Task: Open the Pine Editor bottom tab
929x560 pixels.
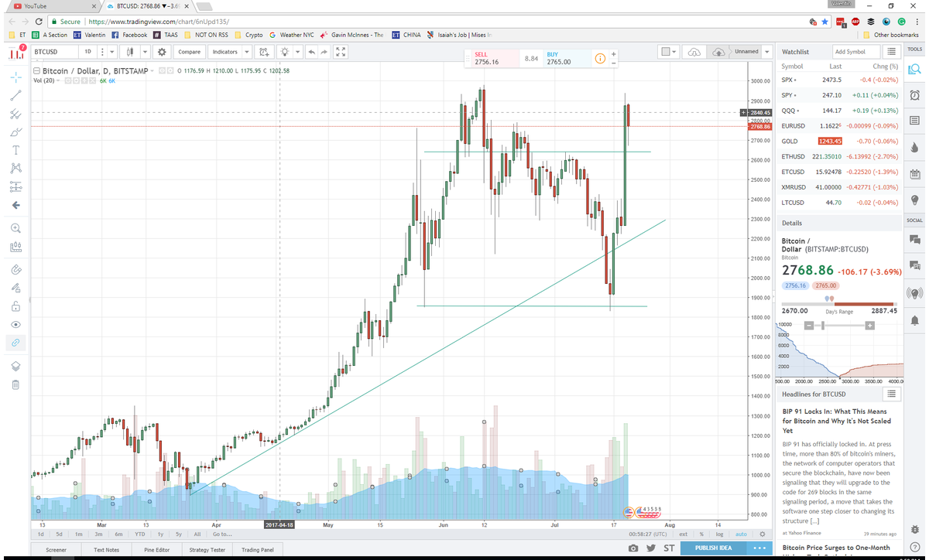Action: tap(156, 549)
